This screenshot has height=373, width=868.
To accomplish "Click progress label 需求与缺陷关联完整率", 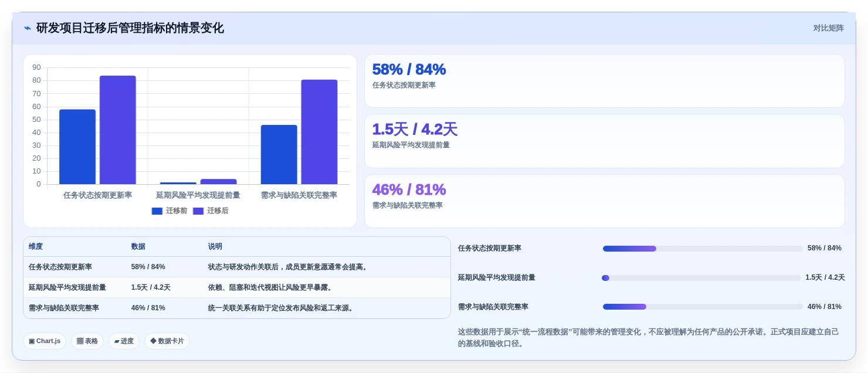I will click(x=493, y=307).
